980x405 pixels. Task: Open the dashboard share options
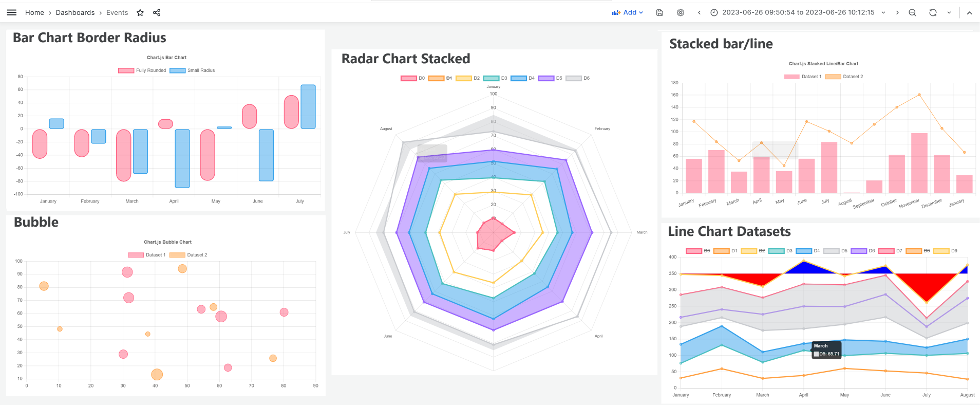pos(156,12)
